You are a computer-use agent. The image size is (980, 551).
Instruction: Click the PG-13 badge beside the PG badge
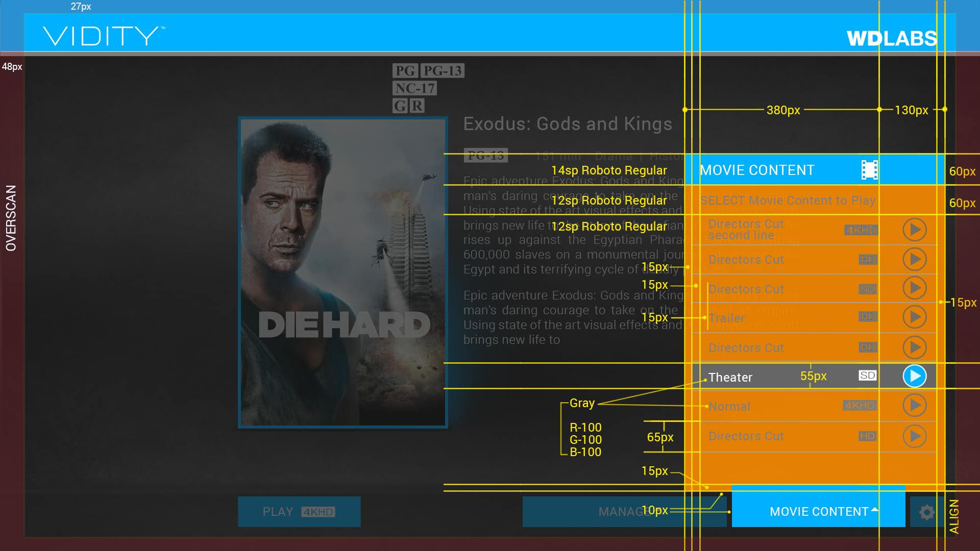click(x=443, y=70)
